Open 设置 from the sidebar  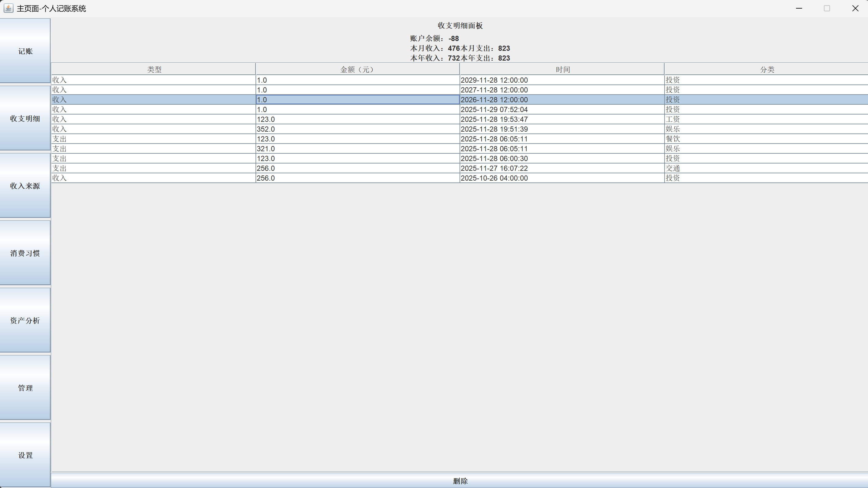(x=25, y=455)
